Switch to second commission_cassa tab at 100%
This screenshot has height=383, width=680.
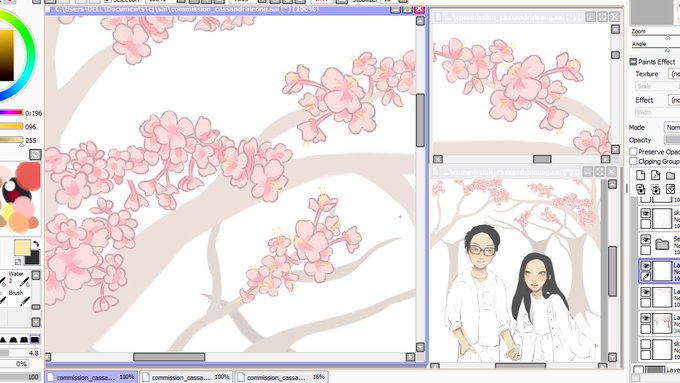(x=186, y=377)
